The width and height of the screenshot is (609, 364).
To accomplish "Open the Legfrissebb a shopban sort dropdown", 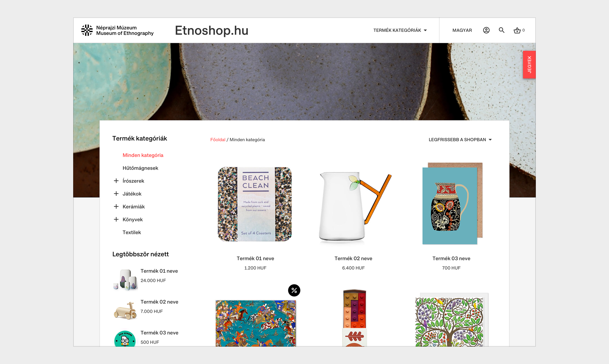I will 460,140.
